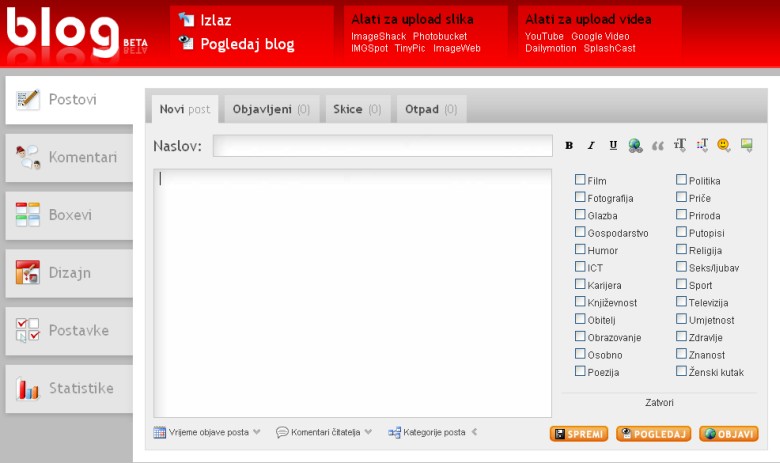Click the Postovi pencil icon
Viewport: 780px width, 463px height.
coord(27,99)
